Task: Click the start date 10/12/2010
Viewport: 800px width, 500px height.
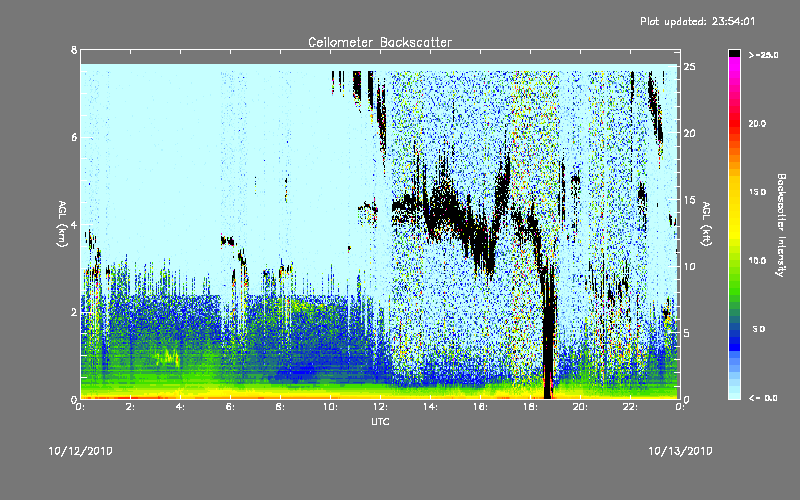Action: (81, 451)
